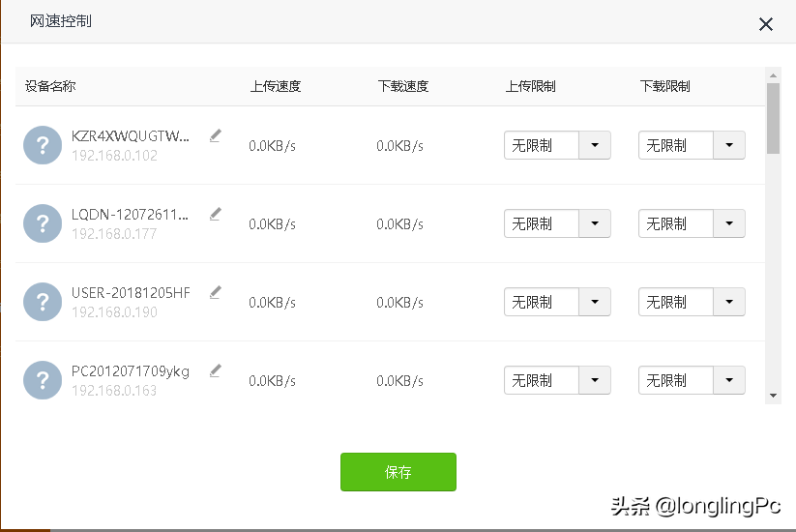This screenshot has width=796, height=532.
Task: Click the 网速控制 dialog title
Action: tap(60, 21)
